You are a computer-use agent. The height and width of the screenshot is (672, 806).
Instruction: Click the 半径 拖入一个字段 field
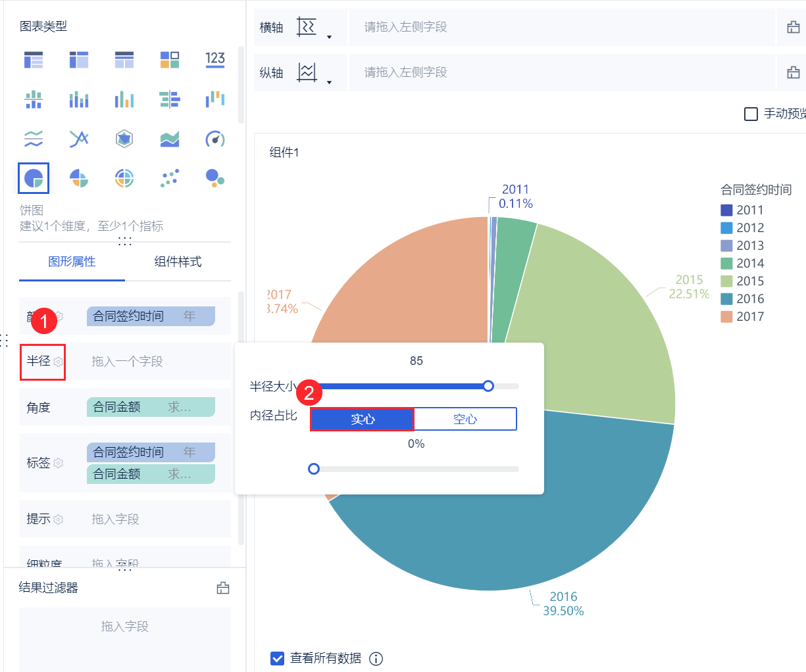[x=150, y=362]
